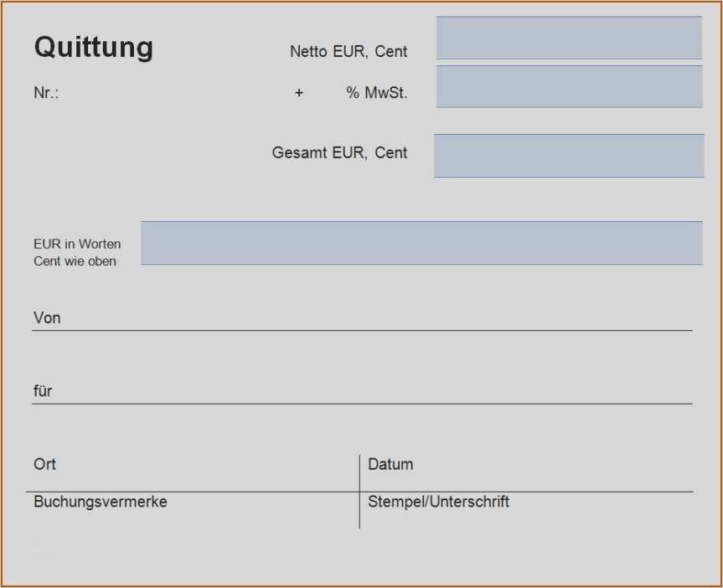Click the Von label text
723x588 pixels.
47,317
